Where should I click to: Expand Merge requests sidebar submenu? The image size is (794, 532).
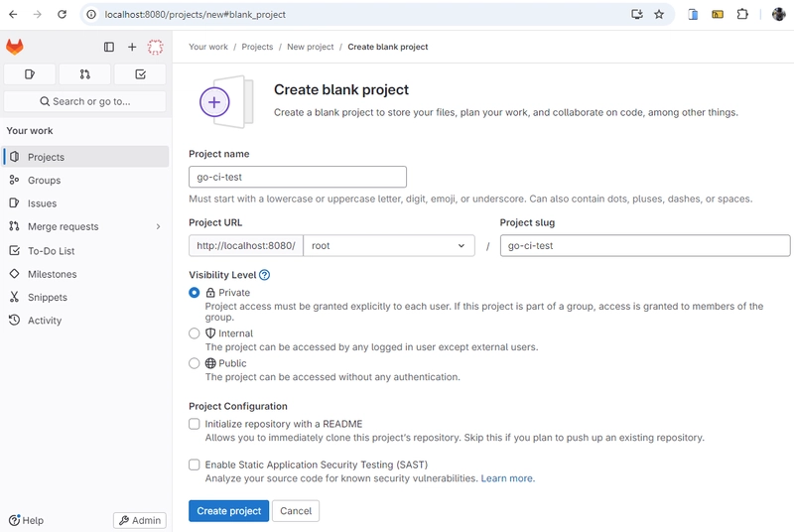(x=158, y=227)
